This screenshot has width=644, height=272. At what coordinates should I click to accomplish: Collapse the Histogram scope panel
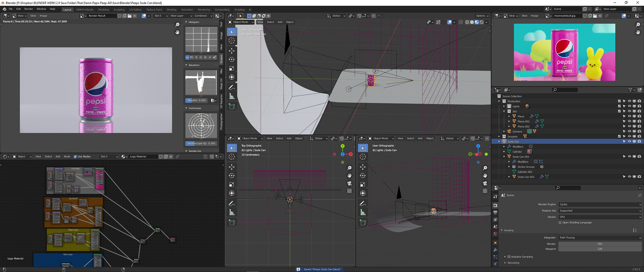186,22
